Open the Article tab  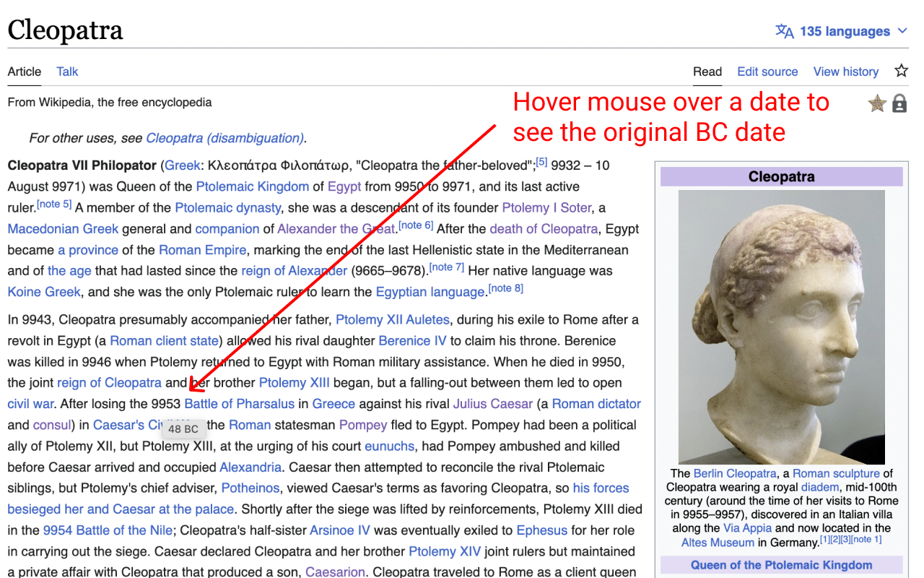pyautogui.click(x=25, y=72)
